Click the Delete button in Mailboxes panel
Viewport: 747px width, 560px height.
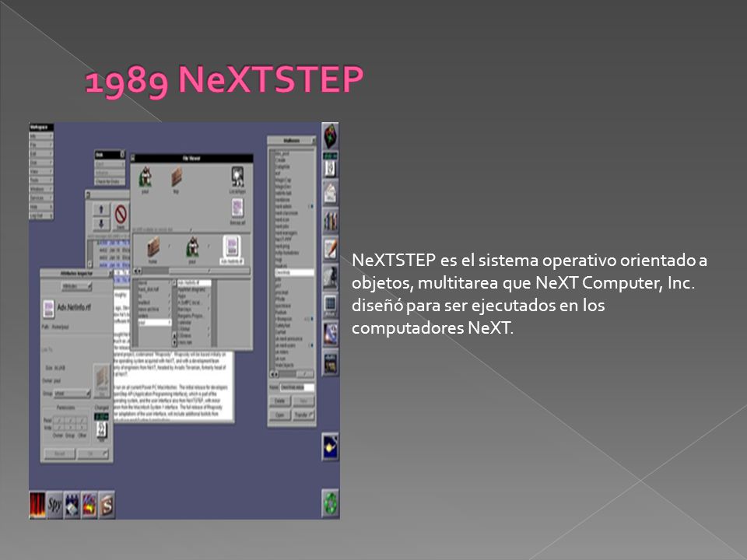pos(279,401)
